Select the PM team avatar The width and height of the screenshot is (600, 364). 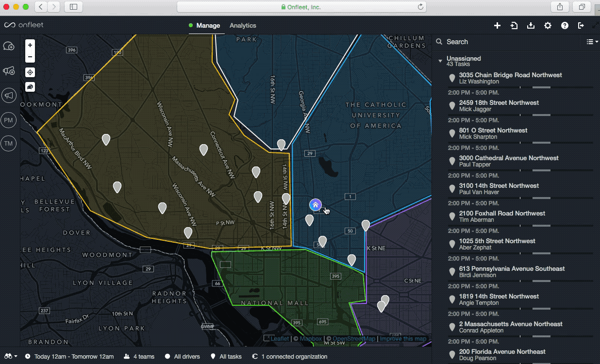click(x=9, y=120)
